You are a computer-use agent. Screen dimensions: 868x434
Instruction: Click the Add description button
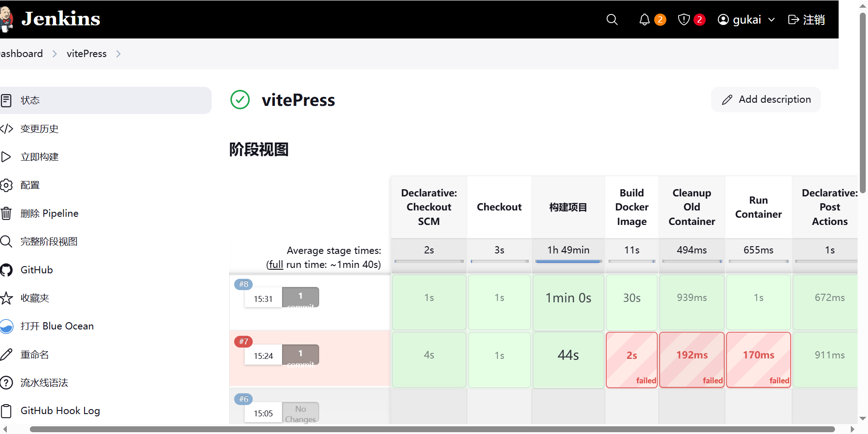(766, 99)
